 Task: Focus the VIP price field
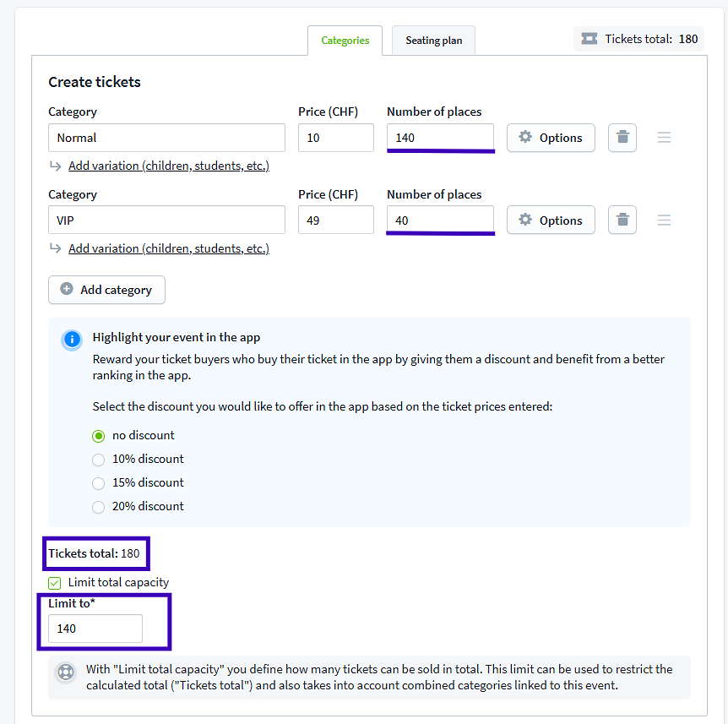click(x=335, y=220)
